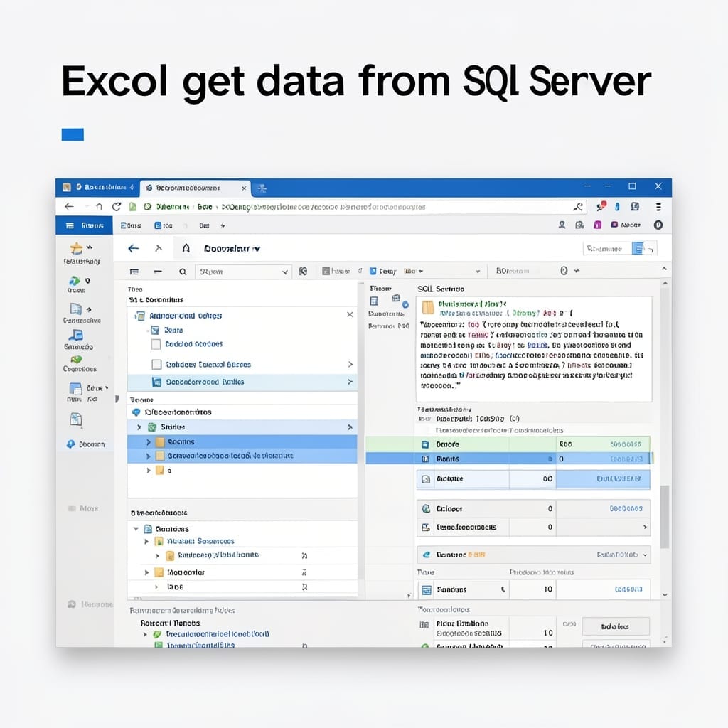This screenshot has width=728, height=728.
Task: Click the minus icon in the panel toolbar
Action: (x=158, y=272)
